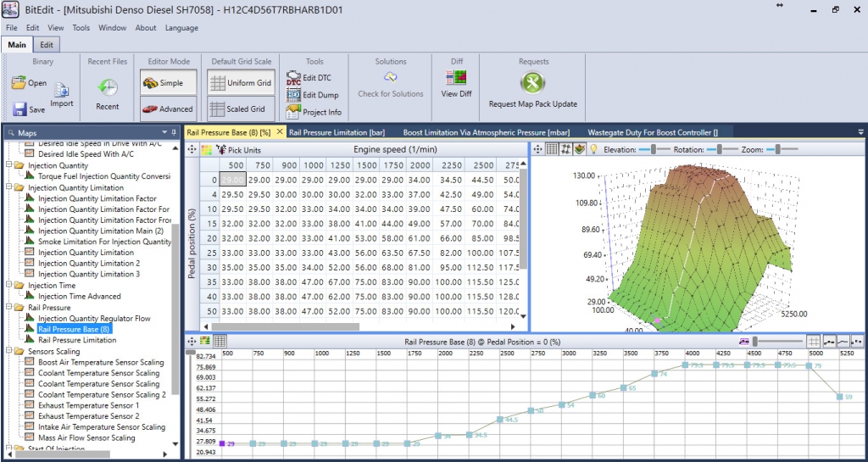Click the BitEdit application logo icon
This screenshot has width=868, height=462.
(11, 10)
